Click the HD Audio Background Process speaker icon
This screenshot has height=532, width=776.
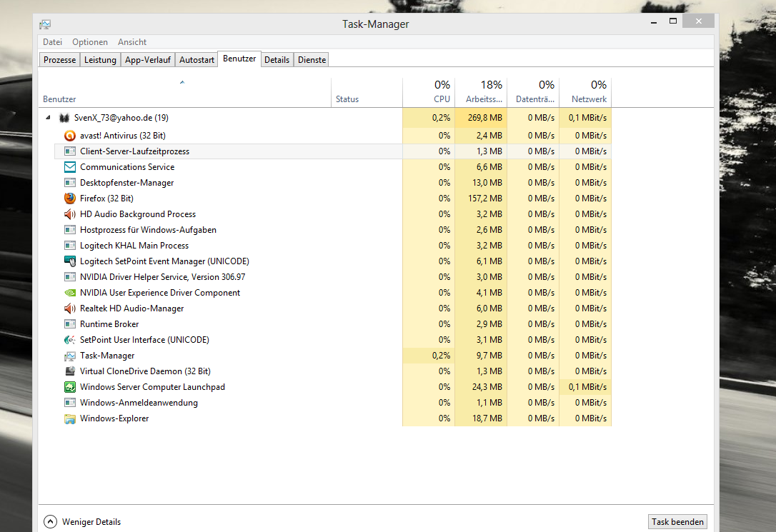pos(70,214)
